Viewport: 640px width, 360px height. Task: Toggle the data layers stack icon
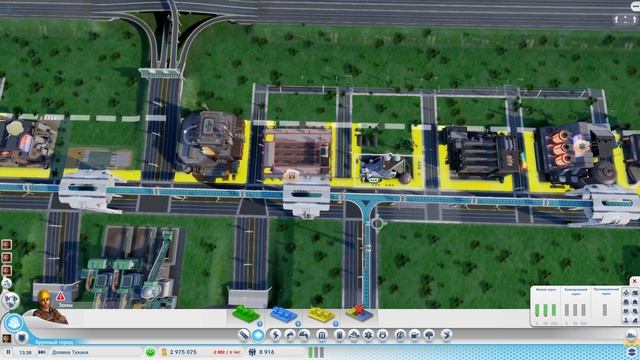click(632, 352)
